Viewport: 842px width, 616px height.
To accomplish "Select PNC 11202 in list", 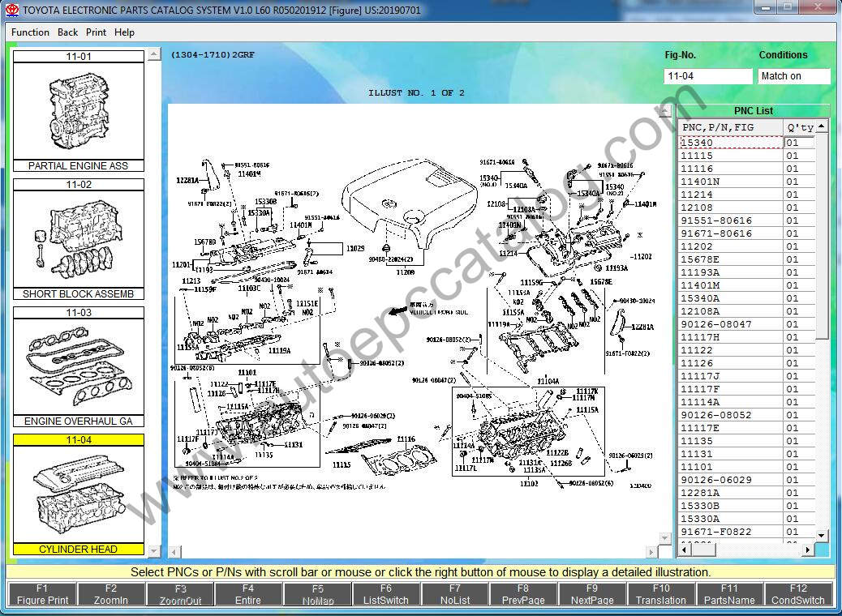I will 746,246.
